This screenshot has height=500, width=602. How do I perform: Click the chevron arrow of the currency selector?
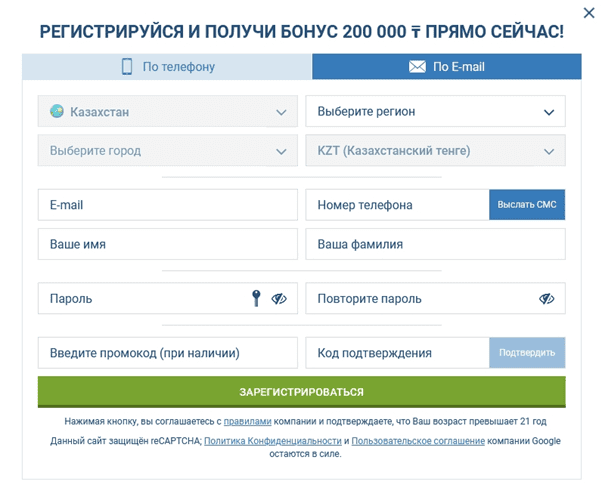[x=549, y=152]
